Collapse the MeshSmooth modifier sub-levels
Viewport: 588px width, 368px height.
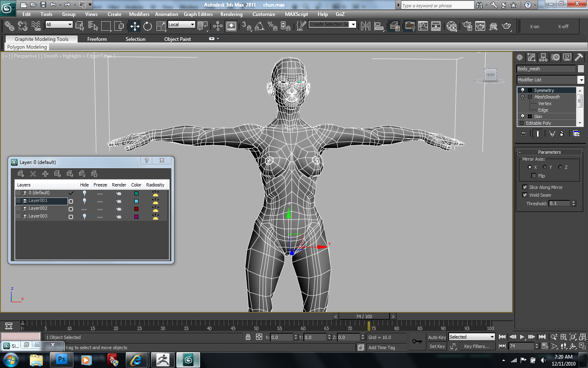click(x=530, y=97)
